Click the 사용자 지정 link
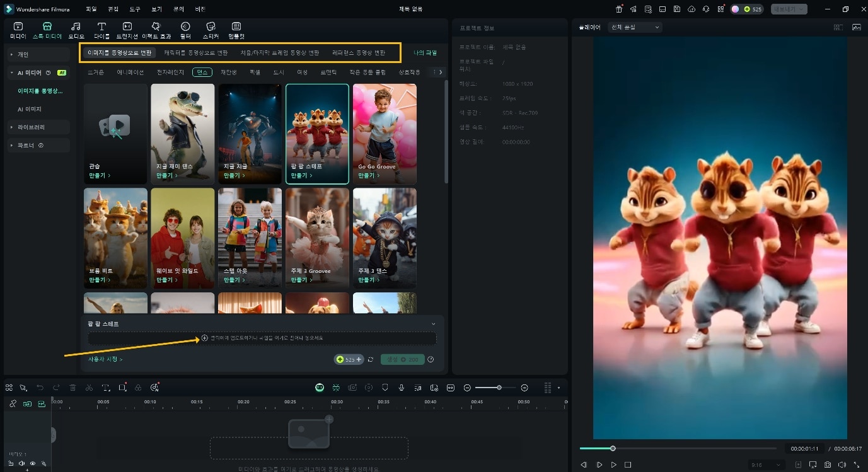This screenshot has height=472, width=868. tap(105, 359)
